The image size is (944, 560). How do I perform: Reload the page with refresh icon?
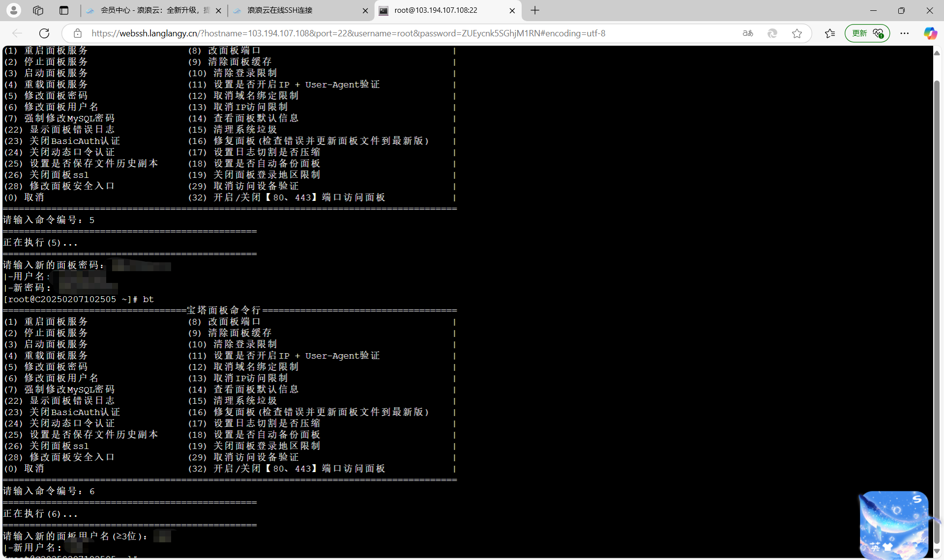(44, 33)
